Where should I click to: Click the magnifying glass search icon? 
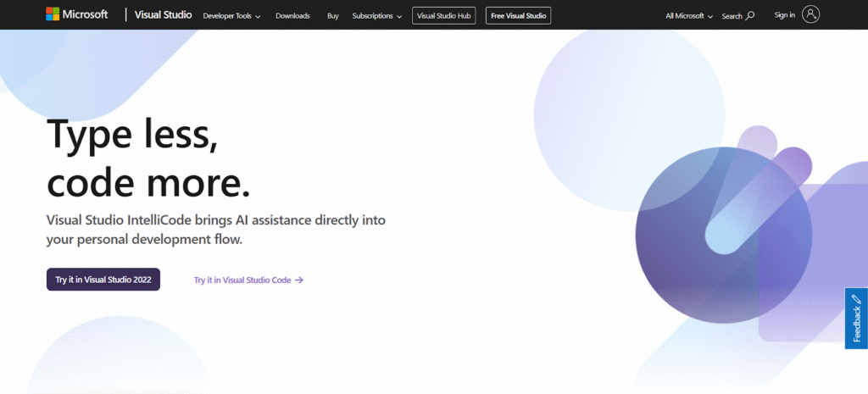[x=749, y=15]
